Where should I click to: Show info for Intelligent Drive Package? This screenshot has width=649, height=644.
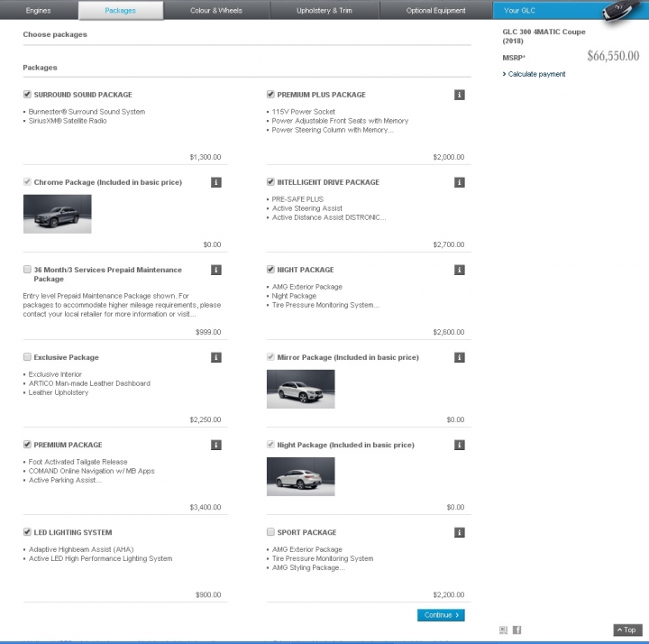coord(459,182)
